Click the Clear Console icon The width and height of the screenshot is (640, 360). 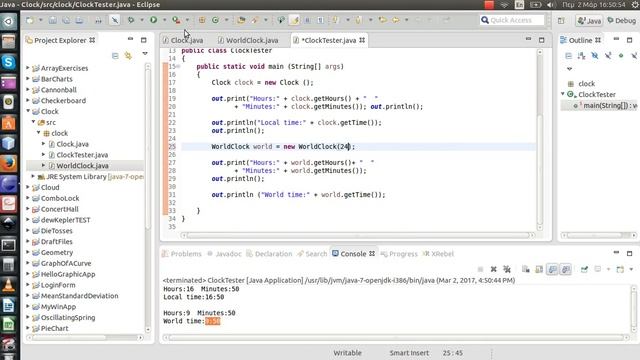point(526,269)
